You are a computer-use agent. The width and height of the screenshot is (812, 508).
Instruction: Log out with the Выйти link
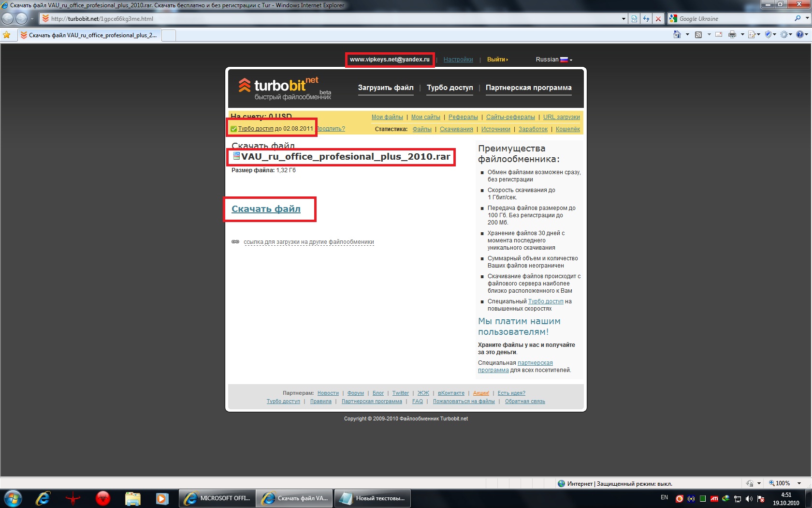click(x=497, y=60)
